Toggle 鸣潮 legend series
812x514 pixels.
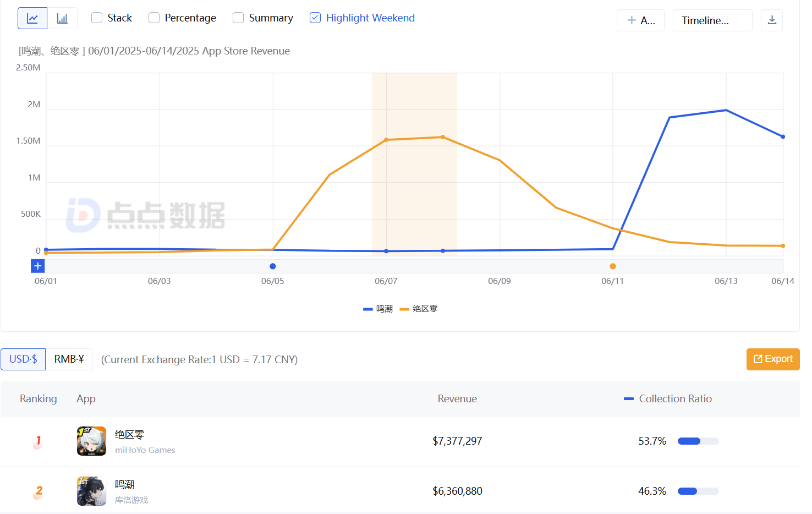pos(378,309)
